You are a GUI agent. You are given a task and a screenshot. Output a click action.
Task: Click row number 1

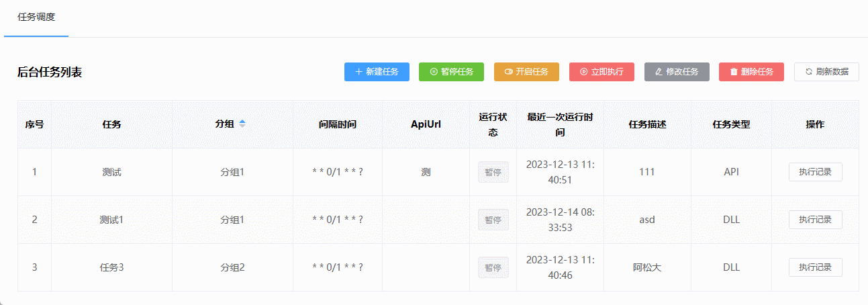pyautogui.click(x=35, y=172)
